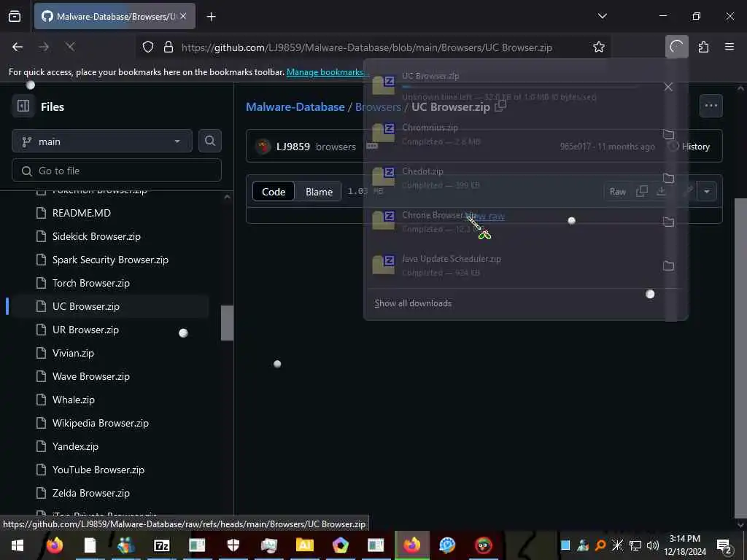This screenshot has height=560, width=747.
Task: Open Sidekick Browser.zip file
Action: pos(96,236)
